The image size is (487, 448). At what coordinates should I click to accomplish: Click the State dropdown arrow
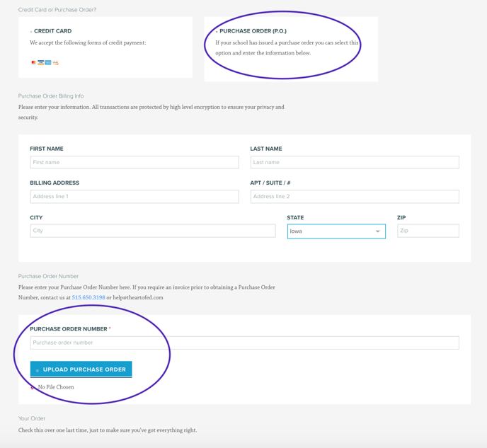(378, 231)
